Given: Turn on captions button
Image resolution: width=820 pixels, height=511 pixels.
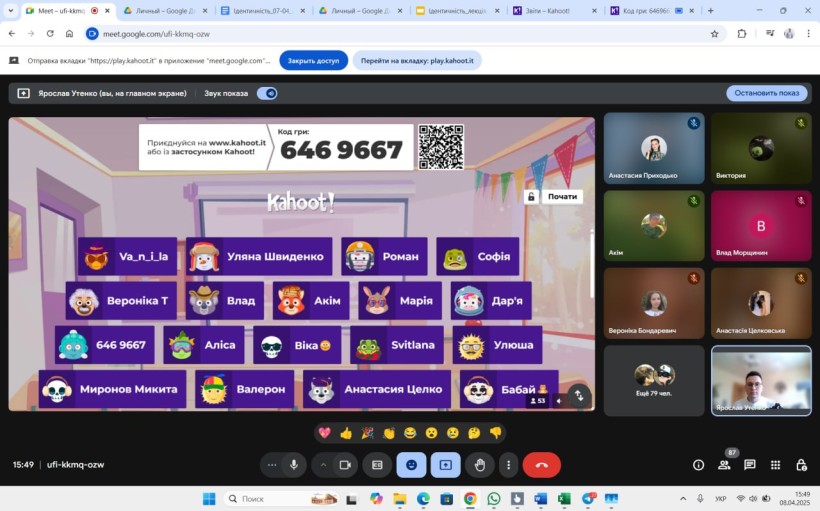Looking at the screenshot, I should (377, 464).
